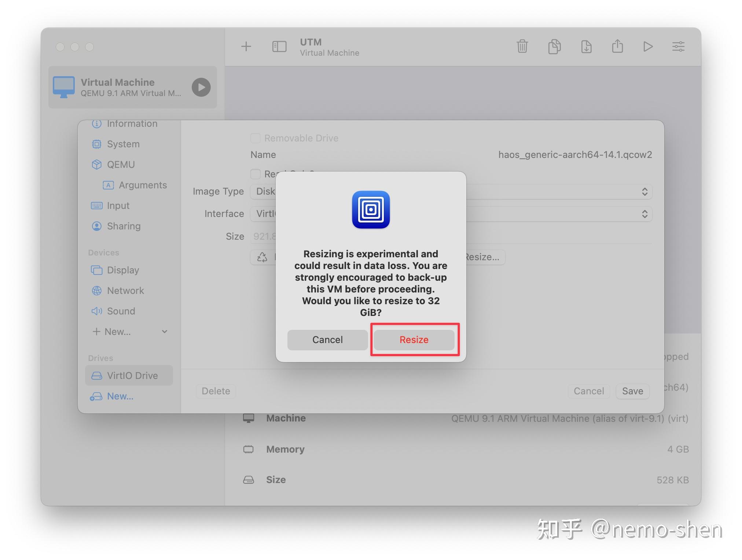The width and height of the screenshot is (742, 560).
Task: Switch to the System settings section
Action: point(123,144)
